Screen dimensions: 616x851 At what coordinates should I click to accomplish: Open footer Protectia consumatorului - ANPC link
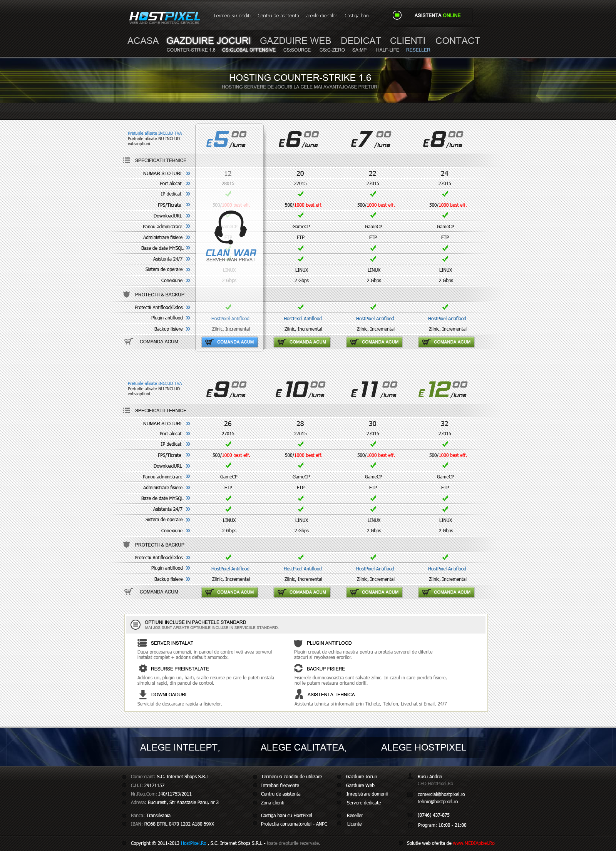pyautogui.click(x=294, y=824)
